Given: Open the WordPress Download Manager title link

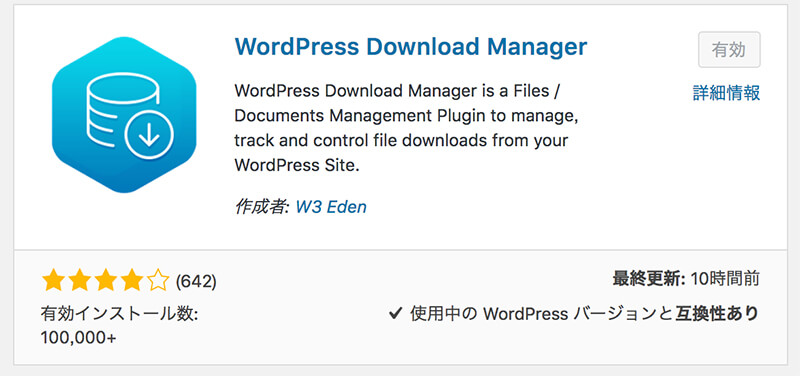Looking at the screenshot, I should 411,47.
